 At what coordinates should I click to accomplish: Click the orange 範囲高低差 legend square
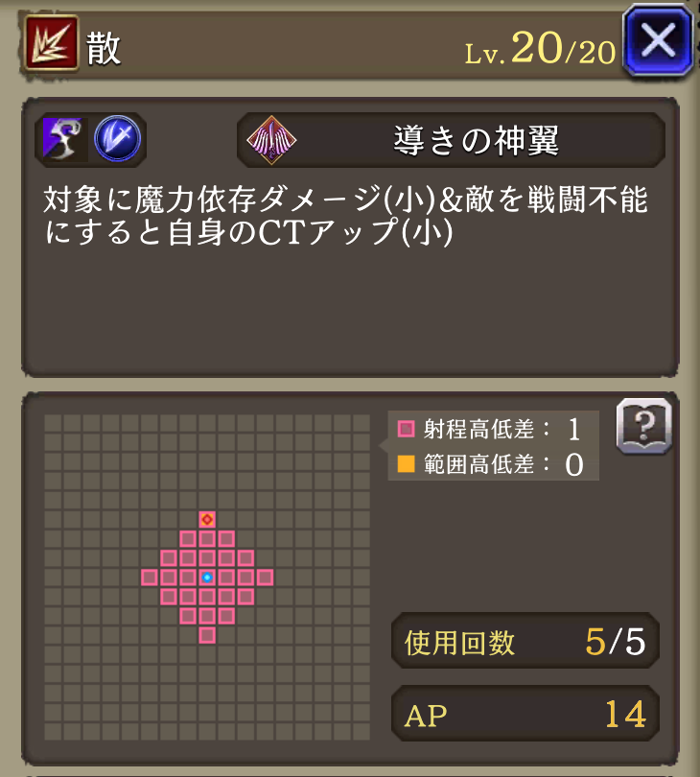click(x=407, y=464)
